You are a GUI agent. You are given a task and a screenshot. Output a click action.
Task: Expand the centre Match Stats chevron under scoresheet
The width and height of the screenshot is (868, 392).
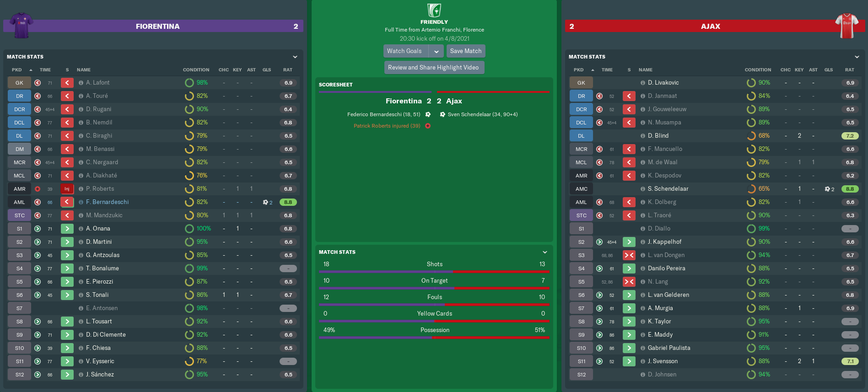(x=545, y=252)
